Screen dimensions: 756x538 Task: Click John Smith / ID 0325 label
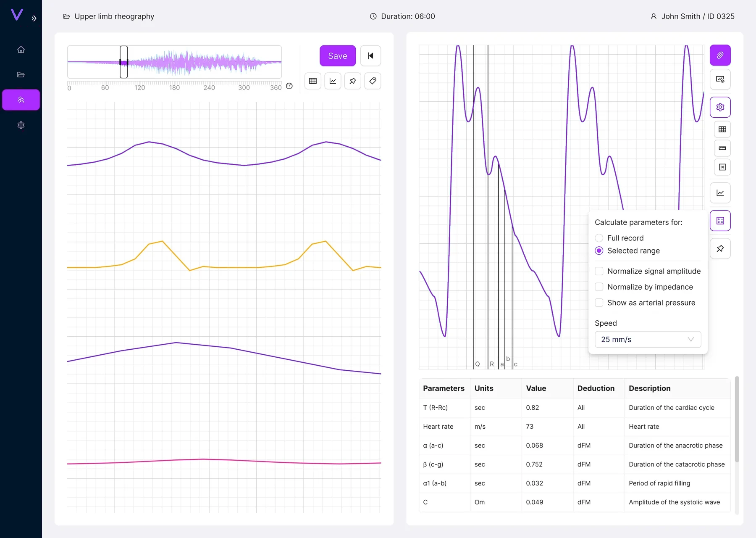[x=698, y=16]
